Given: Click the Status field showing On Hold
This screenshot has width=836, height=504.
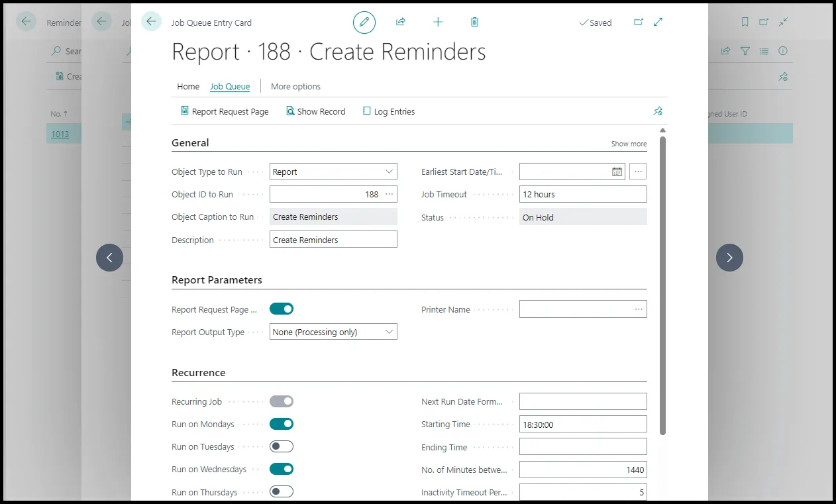Looking at the screenshot, I should tap(583, 217).
